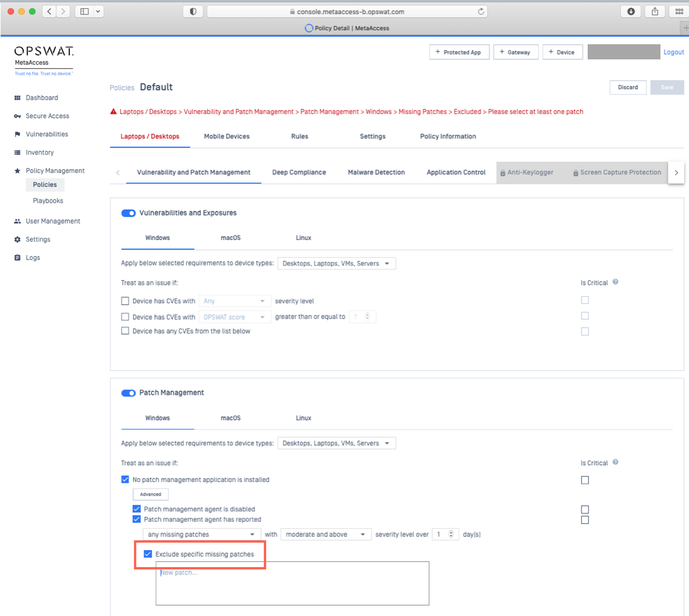Click the locked Anti-Keylogger tab
The image size is (689, 616).
point(527,173)
